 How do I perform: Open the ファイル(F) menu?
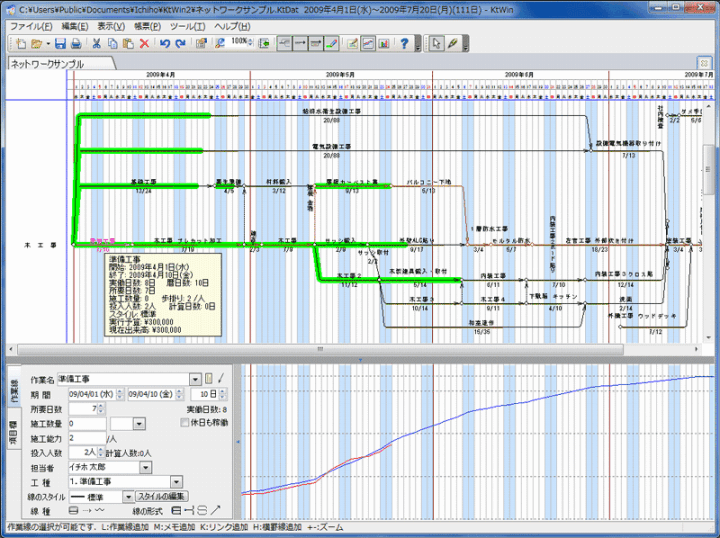(31, 25)
